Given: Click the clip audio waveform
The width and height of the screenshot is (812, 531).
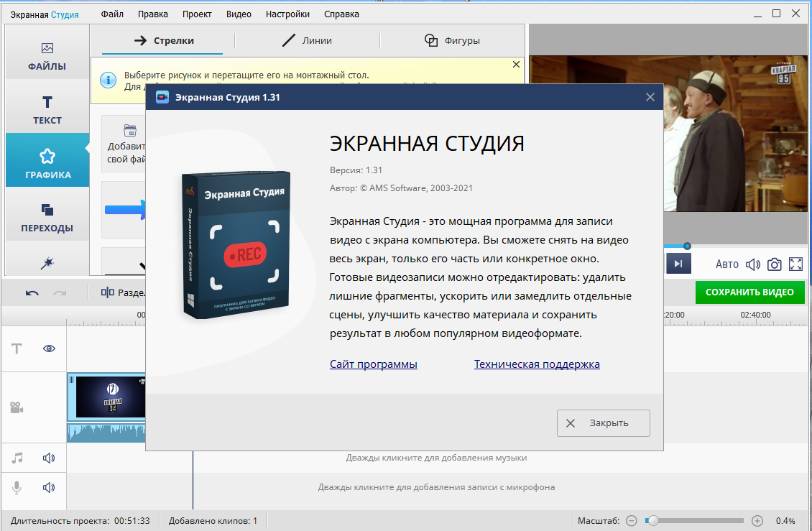Looking at the screenshot, I should [106, 433].
